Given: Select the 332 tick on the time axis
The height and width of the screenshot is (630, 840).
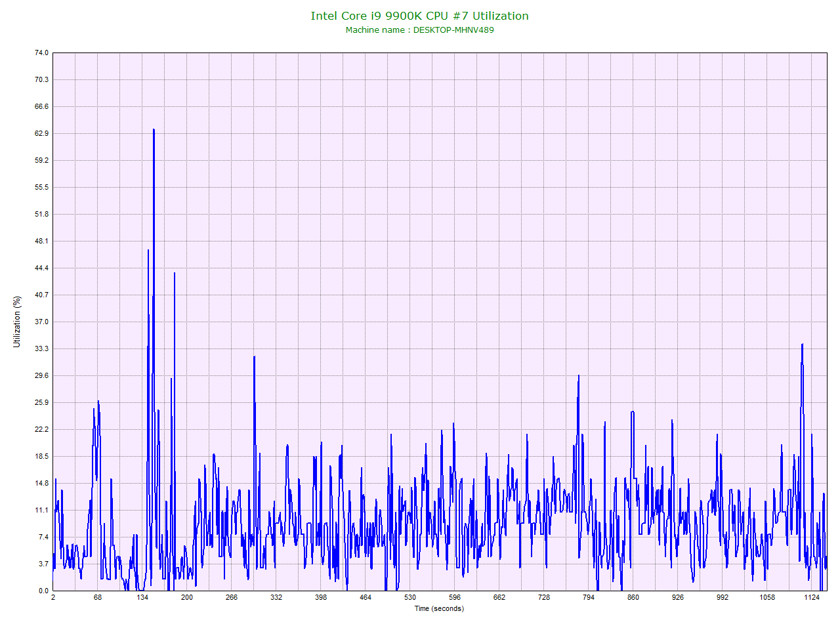Looking at the screenshot, I should pos(276,597).
